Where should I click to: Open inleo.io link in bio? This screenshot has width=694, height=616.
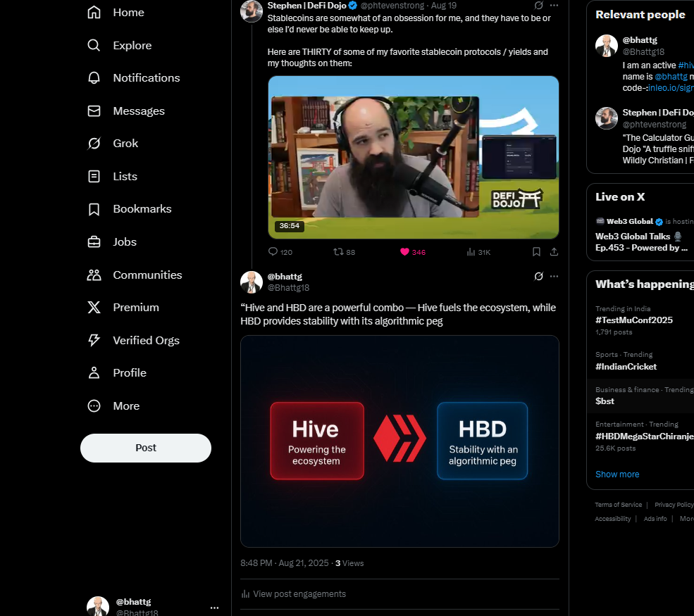[671, 87]
